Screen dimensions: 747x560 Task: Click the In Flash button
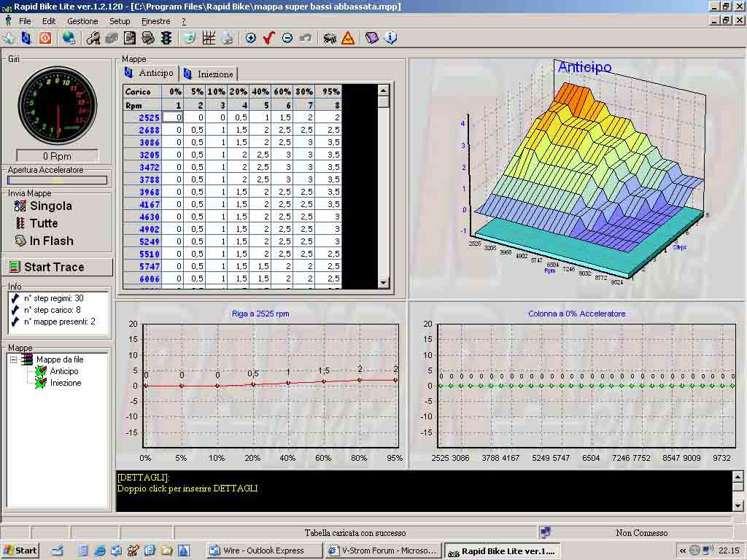point(44,241)
